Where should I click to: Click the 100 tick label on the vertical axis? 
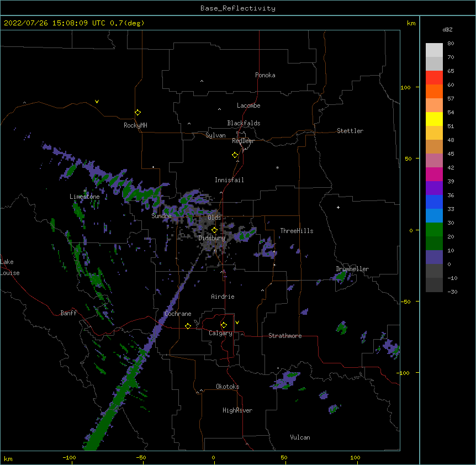pos(405,87)
